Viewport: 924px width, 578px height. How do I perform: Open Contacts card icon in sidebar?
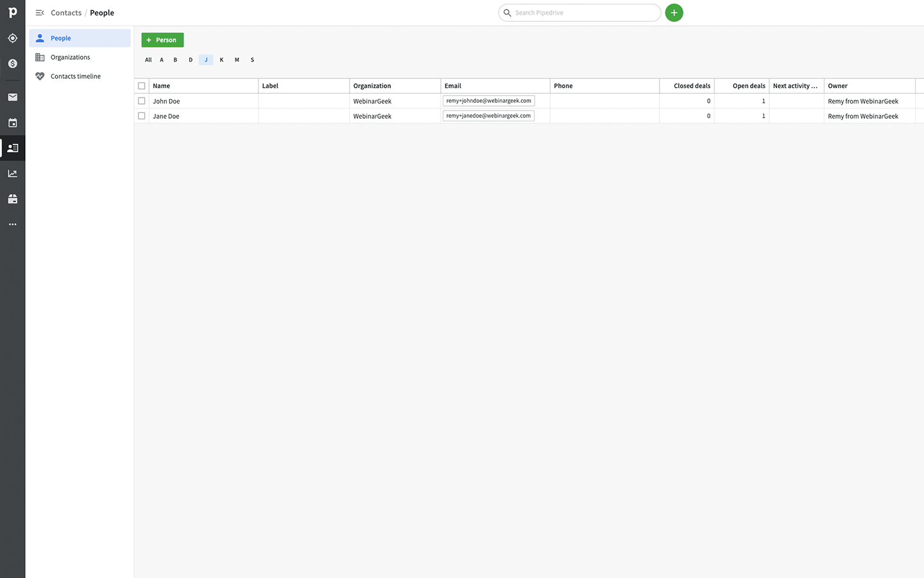[x=12, y=148]
